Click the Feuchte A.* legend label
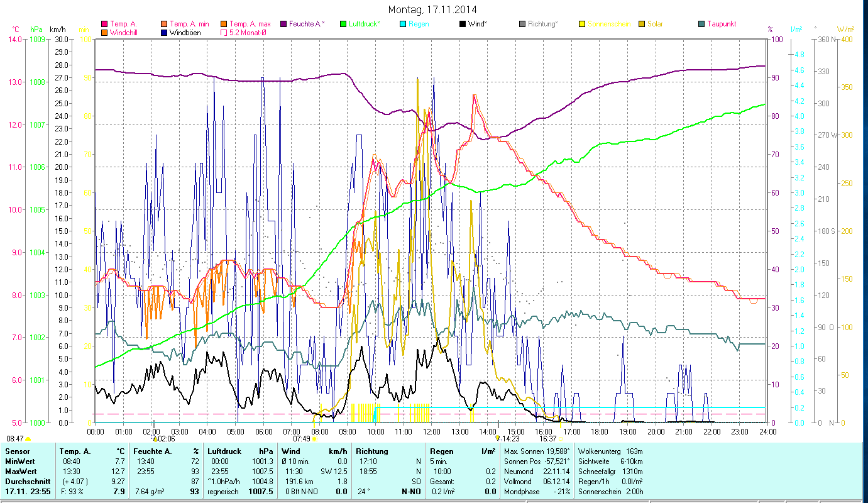The width and height of the screenshot is (868, 503). click(x=307, y=24)
